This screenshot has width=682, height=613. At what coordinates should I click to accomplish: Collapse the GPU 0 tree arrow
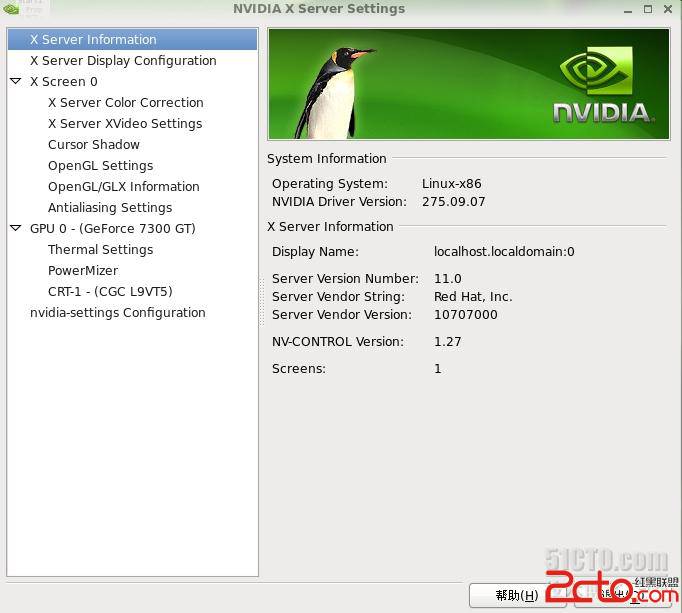coord(16,228)
